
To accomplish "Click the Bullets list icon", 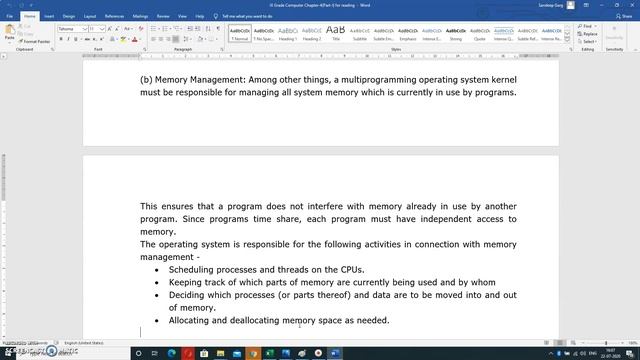I will pos(154,29).
